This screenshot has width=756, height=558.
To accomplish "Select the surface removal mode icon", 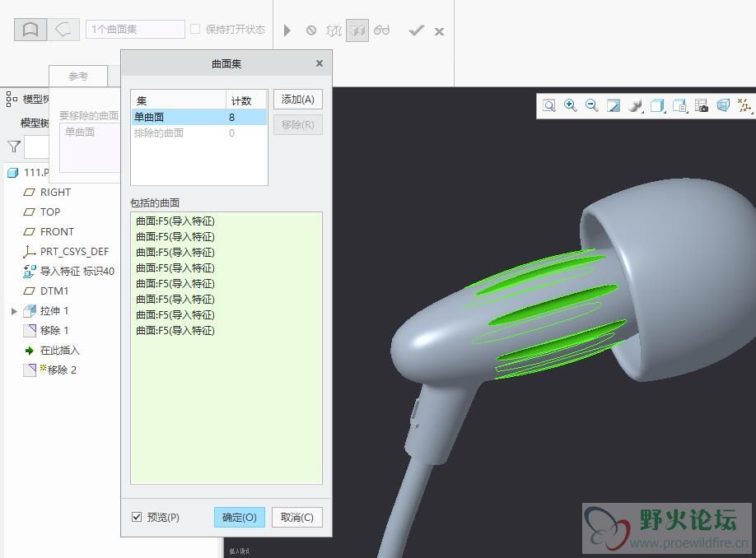I will tap(30, 30).
